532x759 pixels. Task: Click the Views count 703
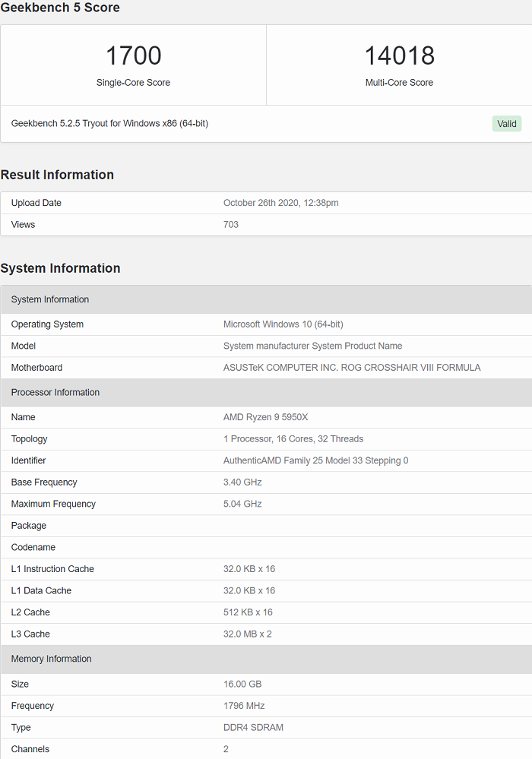[x=231, y=224]
